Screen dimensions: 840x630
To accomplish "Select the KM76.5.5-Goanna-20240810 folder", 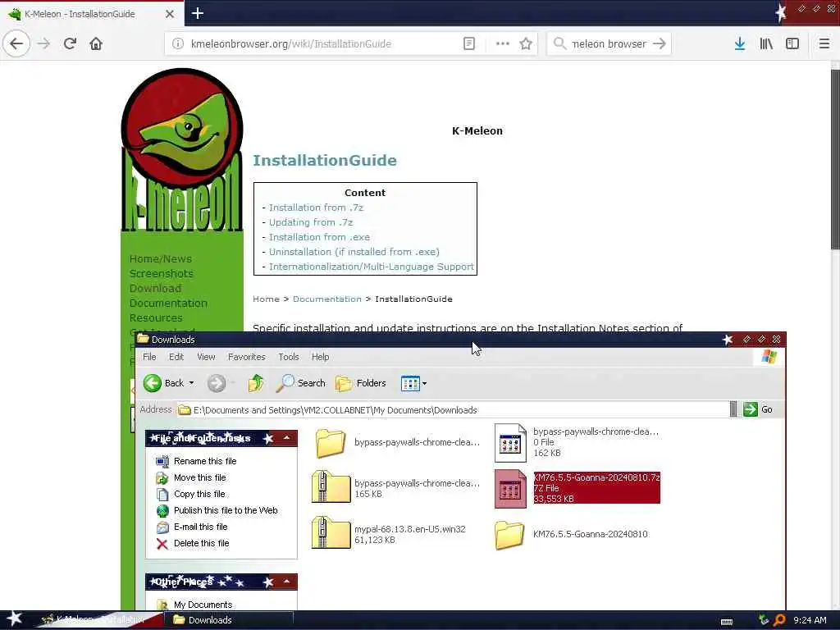I will pyautogui.click(x=572, y=534).
